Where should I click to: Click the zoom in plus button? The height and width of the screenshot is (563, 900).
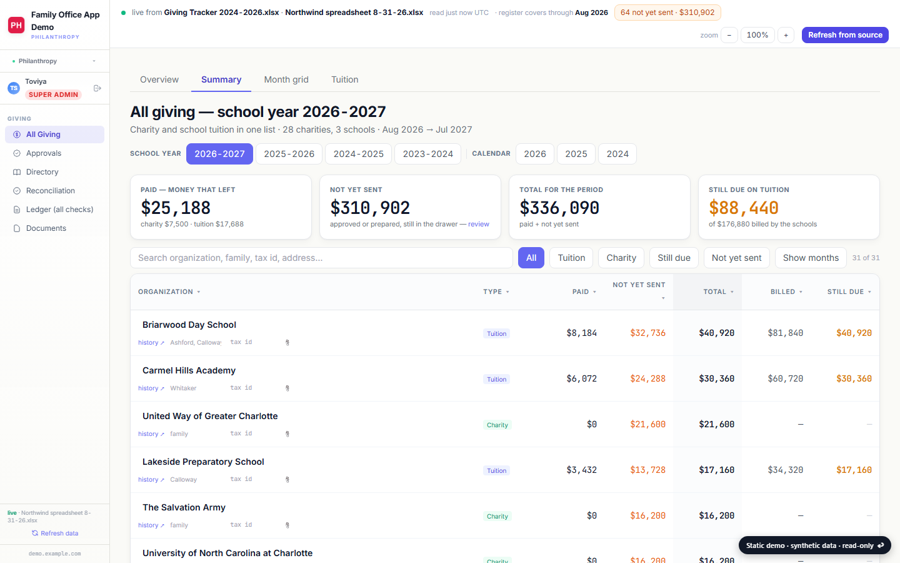pos(786,35)
